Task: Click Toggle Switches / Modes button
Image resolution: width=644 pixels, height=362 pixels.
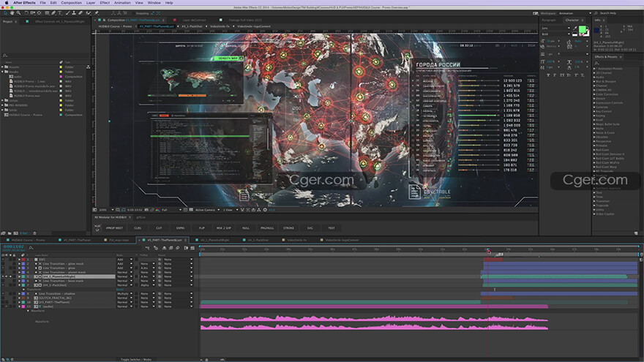Action: 136,360
